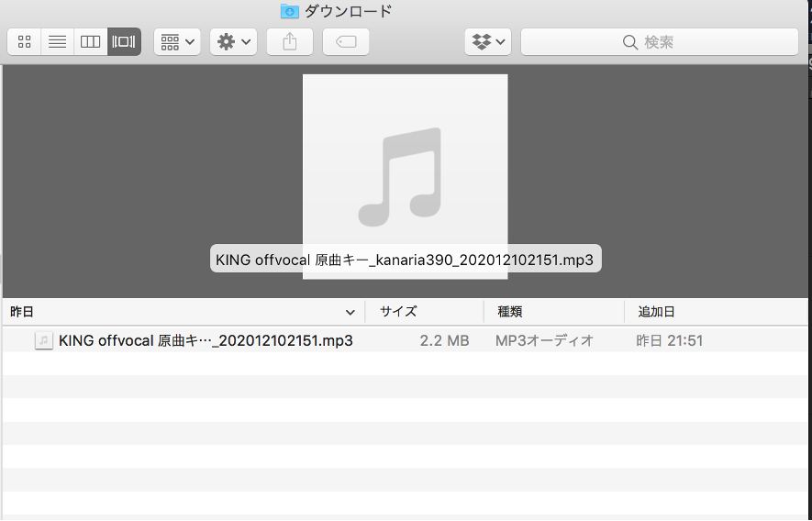Screen dimensions: 812x521
Task: Click the kanaria390 mp3 filename label in preview
Action: coord(406,259)
